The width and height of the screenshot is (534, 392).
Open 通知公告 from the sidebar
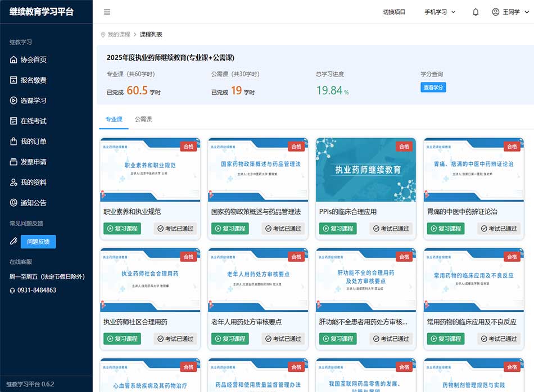coord(33,203)
